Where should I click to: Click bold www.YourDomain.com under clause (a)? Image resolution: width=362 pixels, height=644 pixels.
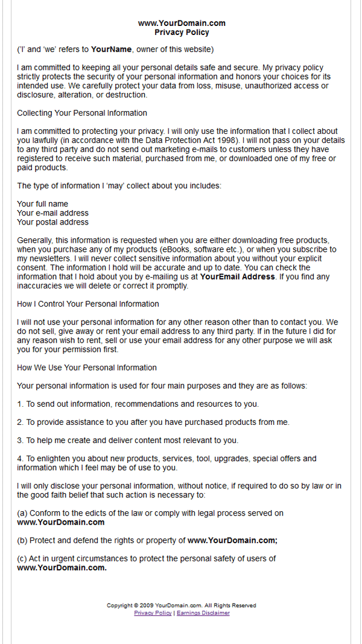[61, 523]
